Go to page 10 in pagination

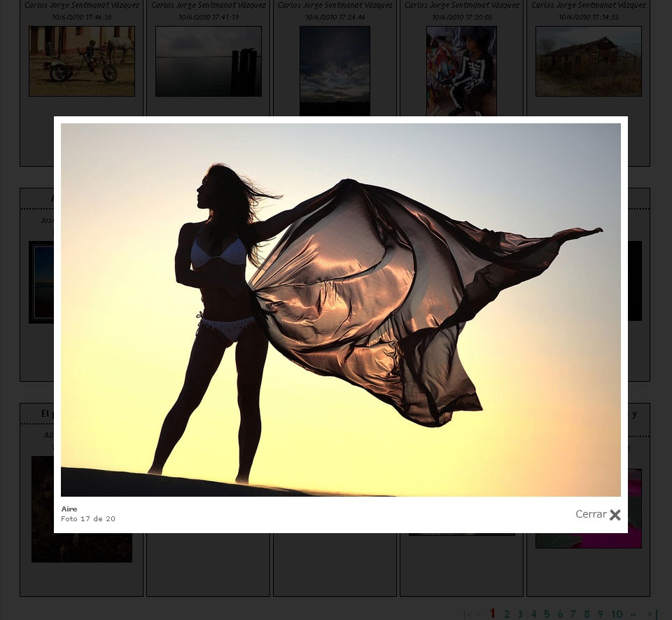[617, 614]
